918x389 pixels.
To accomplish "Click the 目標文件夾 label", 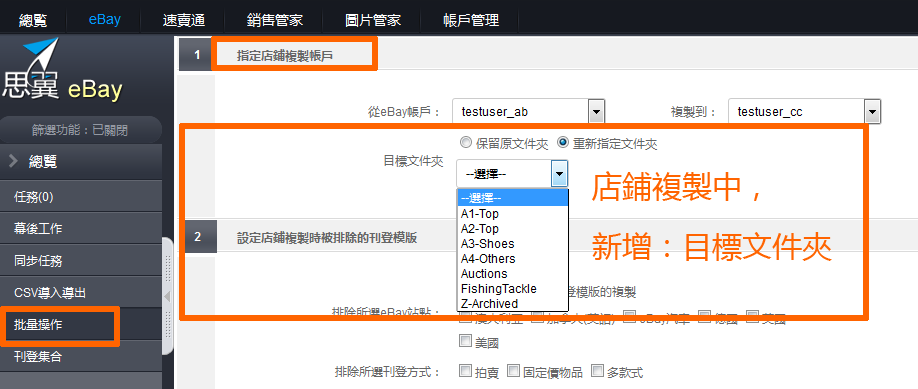I will point(413,161).
